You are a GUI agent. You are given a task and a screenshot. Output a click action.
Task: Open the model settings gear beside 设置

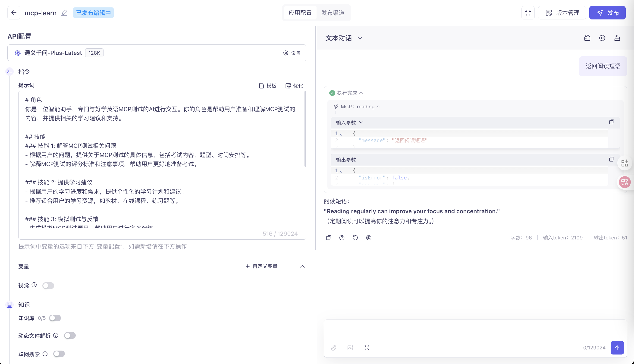[286, 53]
